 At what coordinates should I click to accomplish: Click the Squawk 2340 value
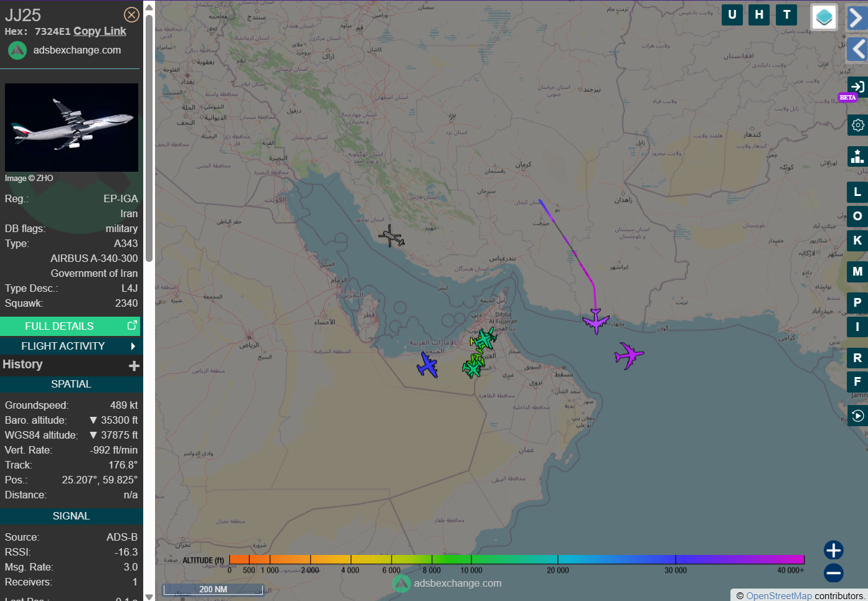click(x=126, y=303)
